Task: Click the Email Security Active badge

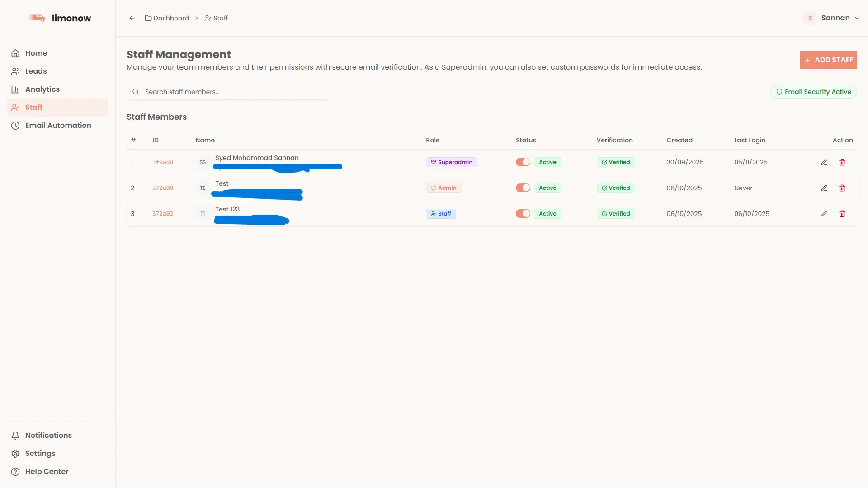Action: pyautogui.click(x=813, y=92)
